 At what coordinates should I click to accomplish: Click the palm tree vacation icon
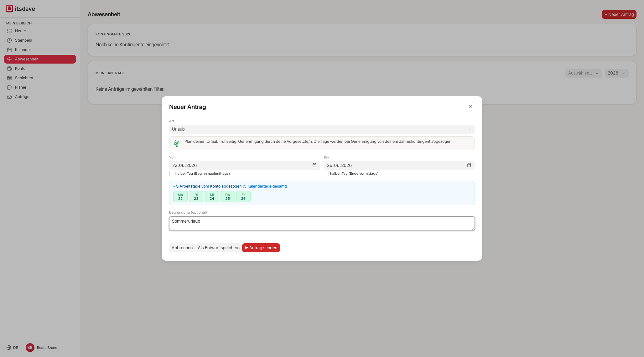(177, 143)
